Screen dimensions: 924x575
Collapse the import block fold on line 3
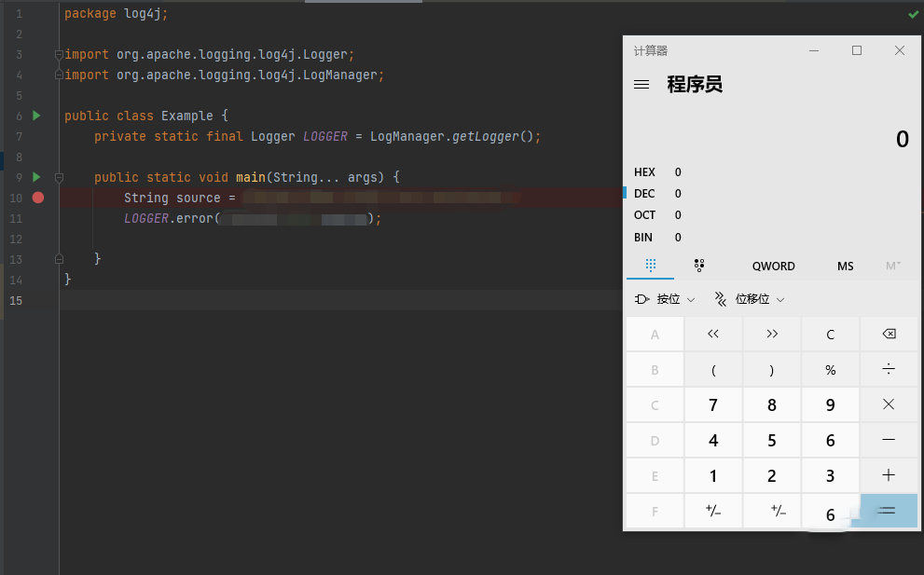pos(59,54)
